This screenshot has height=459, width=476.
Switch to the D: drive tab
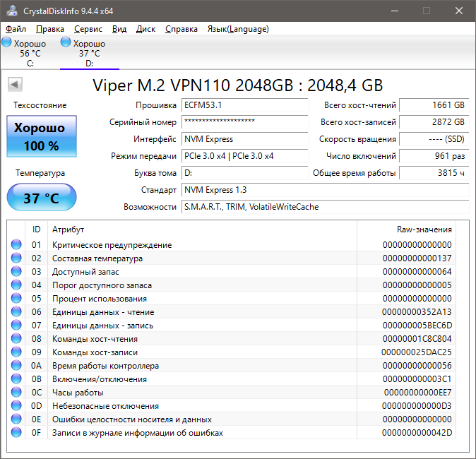click(x=89, y=52)
